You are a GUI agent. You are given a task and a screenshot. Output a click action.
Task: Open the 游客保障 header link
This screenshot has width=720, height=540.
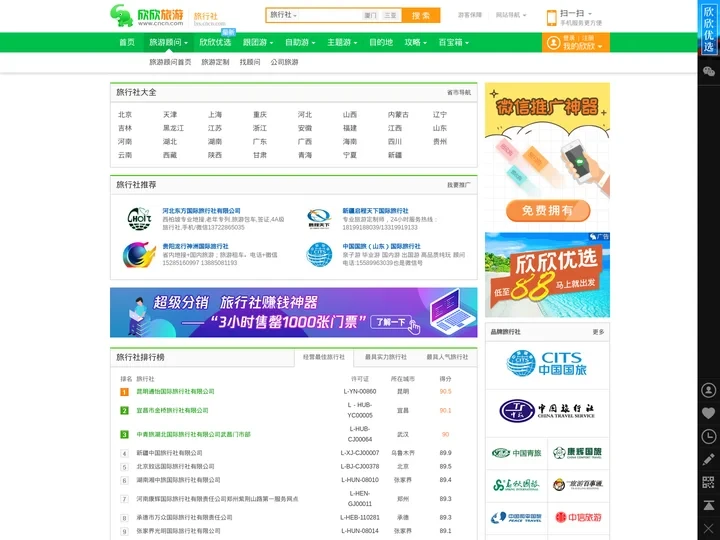(x=470, y=15)
